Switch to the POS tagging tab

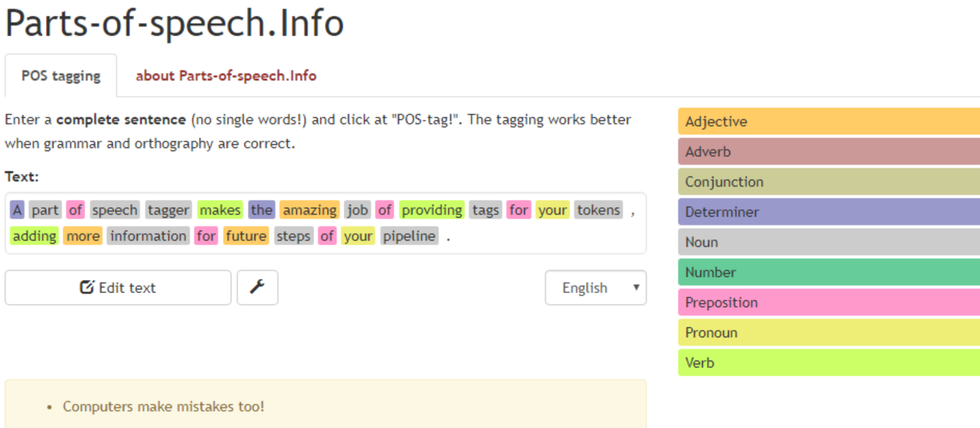61,76
